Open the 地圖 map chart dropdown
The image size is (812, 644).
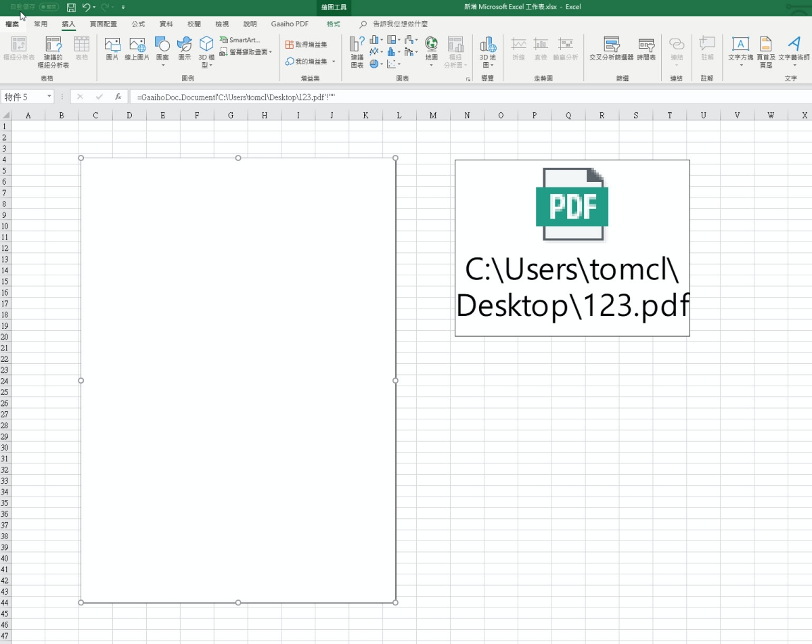(x=431, y=51)
